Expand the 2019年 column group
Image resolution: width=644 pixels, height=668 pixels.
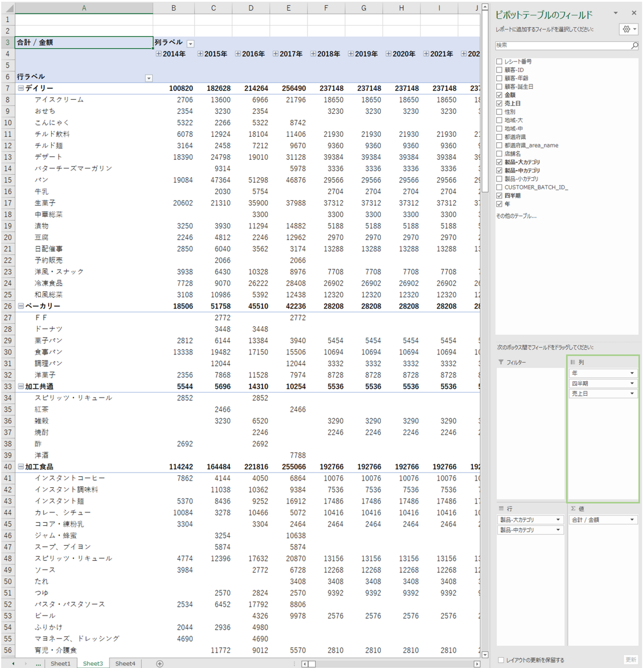pyautogui.click(x=351, y=54)
